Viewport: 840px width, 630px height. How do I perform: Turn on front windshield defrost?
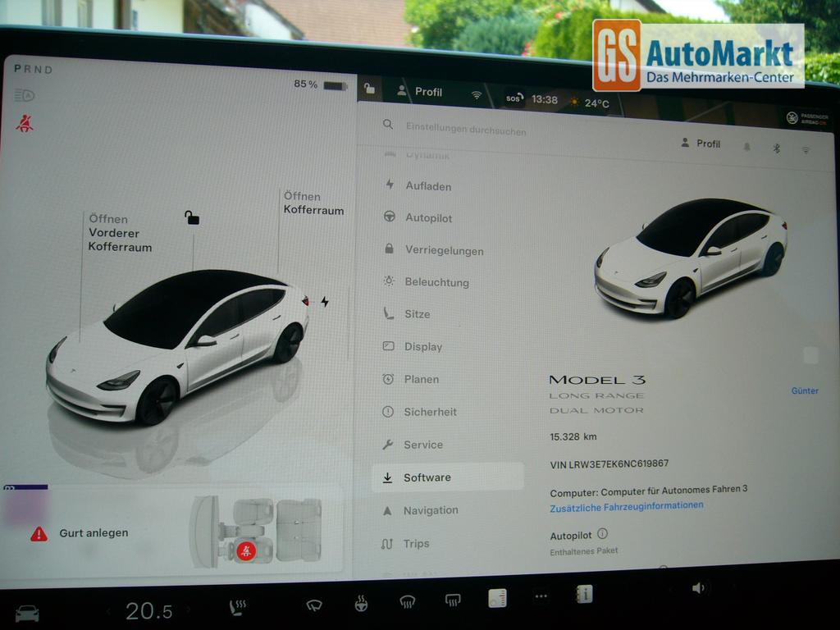[x=407, y=602]
